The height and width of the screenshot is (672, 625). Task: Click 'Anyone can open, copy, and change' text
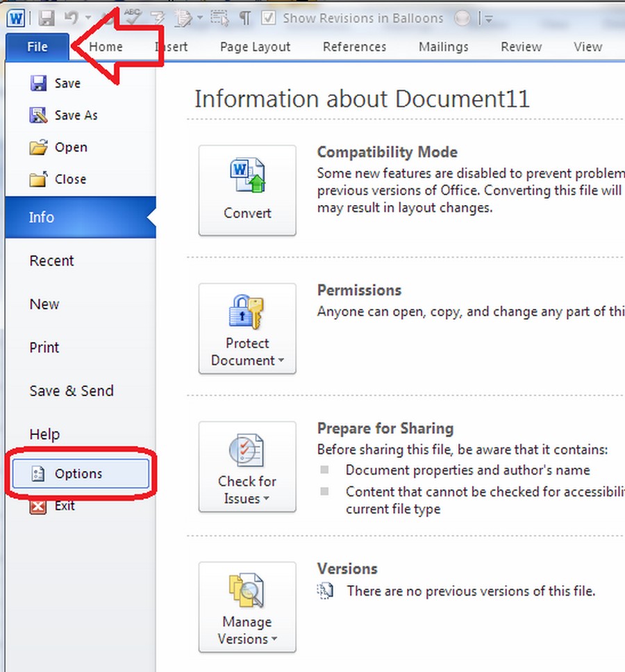pos(471,311)
